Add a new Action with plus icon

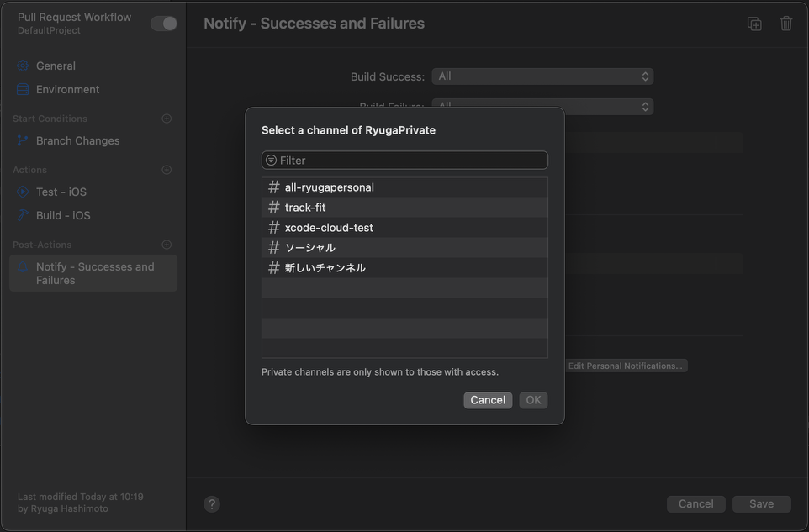[167, 170]
